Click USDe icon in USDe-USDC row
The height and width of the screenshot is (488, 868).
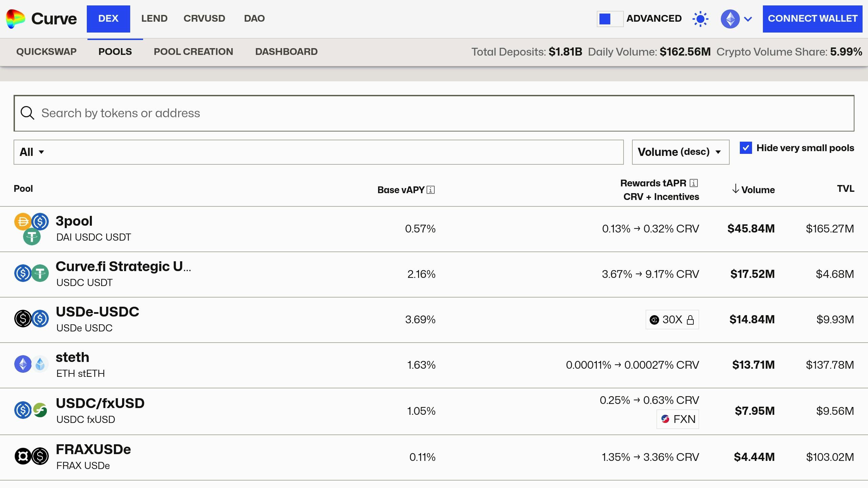23,319
